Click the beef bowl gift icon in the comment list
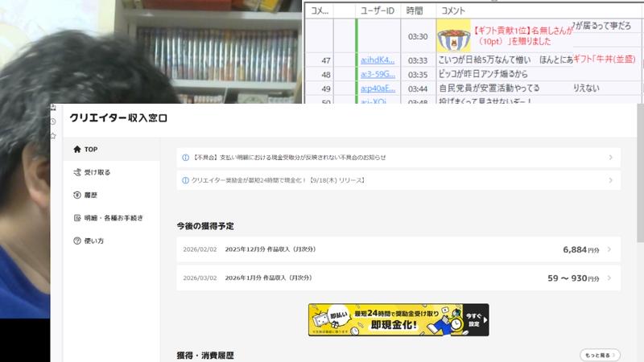This screenshot has height=362, width=644. coord(453,35)
